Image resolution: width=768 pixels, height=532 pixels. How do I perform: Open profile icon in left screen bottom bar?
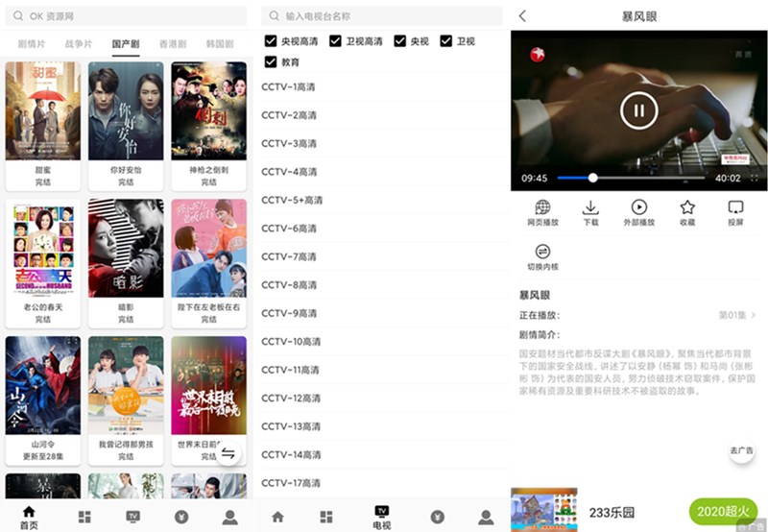229,517
